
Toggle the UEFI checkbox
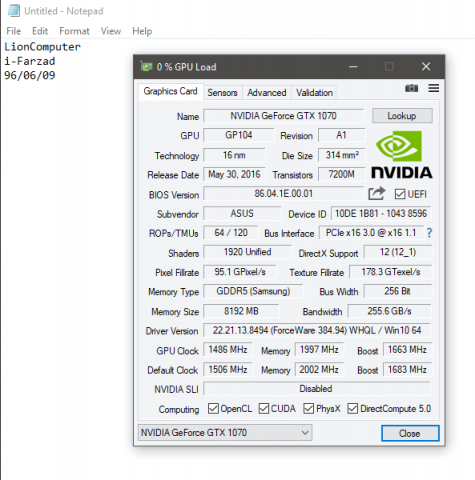tap(400, 194)
